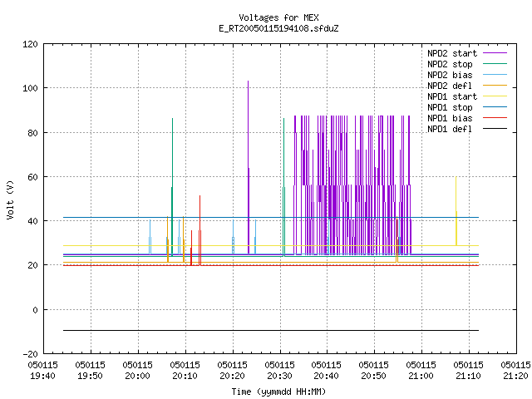The image size is (532, 399).
Task: Click the filename subtitle E_RT20050115194108.sfduZ
Action: (x=278, y=28)
